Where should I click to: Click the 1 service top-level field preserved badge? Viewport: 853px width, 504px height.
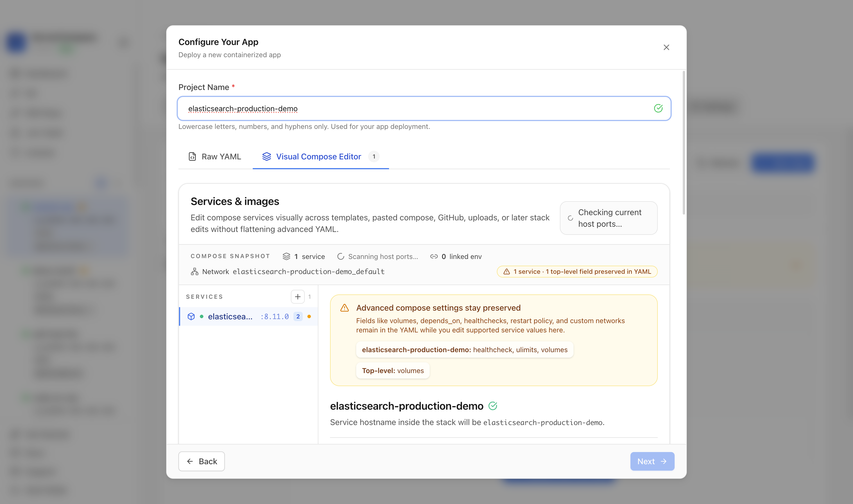coord(577,271)
